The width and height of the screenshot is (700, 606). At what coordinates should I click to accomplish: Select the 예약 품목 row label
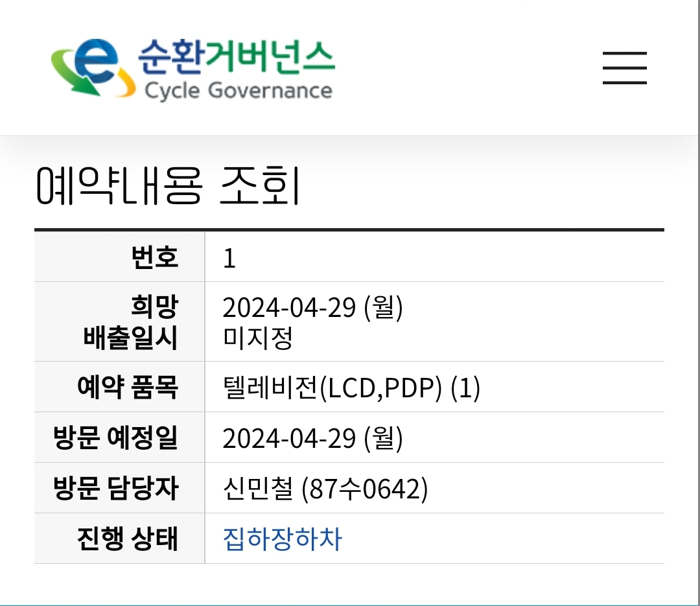[128, 388]
